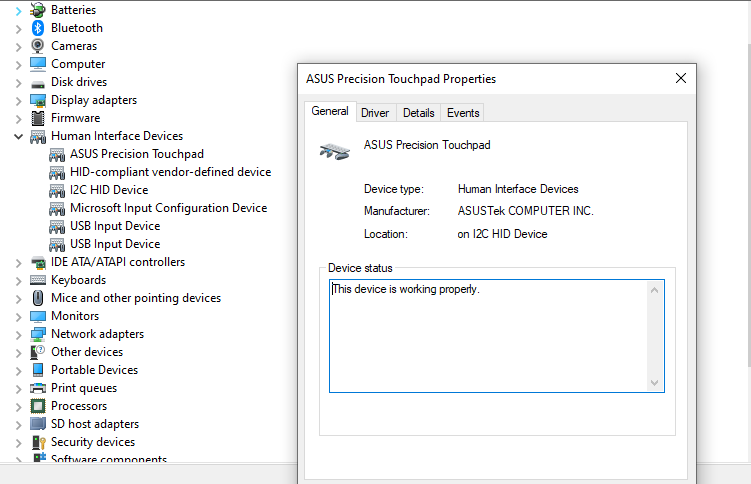Select the Other devices label
The image size is (751, 484).
87,352
